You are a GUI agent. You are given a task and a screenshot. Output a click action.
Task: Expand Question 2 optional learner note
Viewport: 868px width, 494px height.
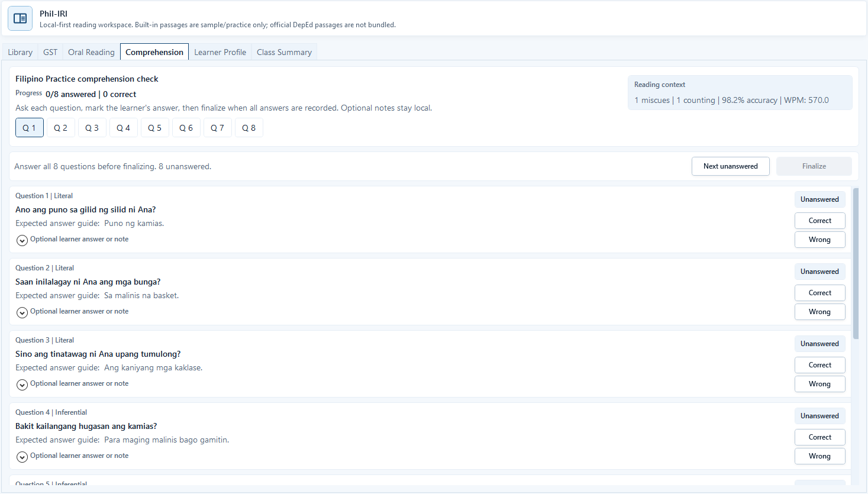coord(22,312)
